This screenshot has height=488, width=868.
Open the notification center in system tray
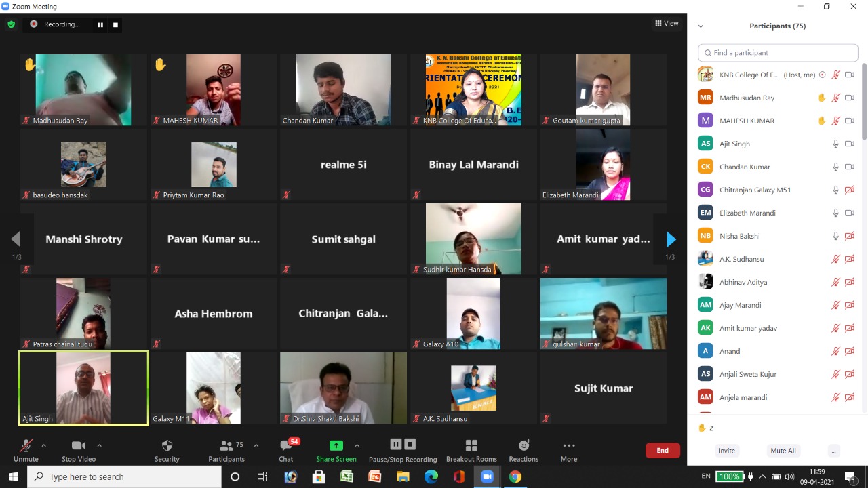point(851,476)
